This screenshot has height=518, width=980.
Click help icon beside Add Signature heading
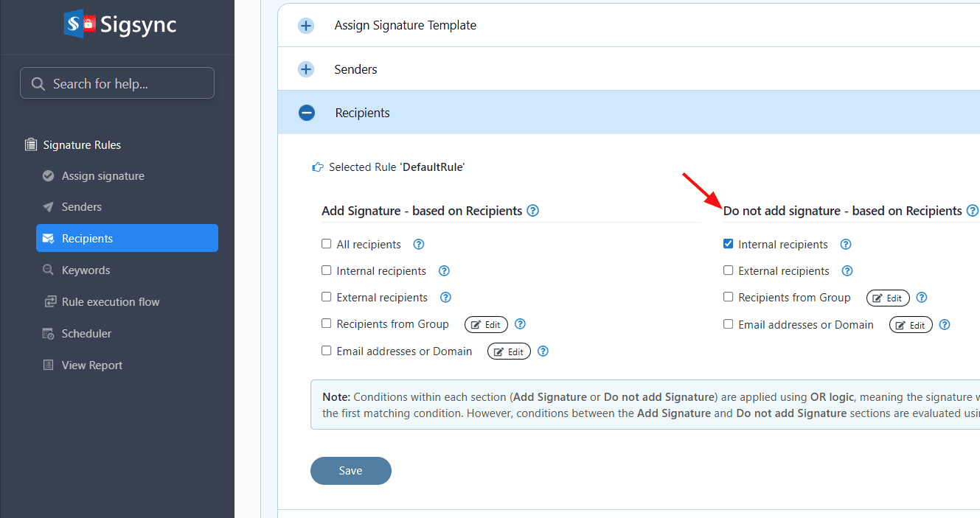(x=533, y=211)
